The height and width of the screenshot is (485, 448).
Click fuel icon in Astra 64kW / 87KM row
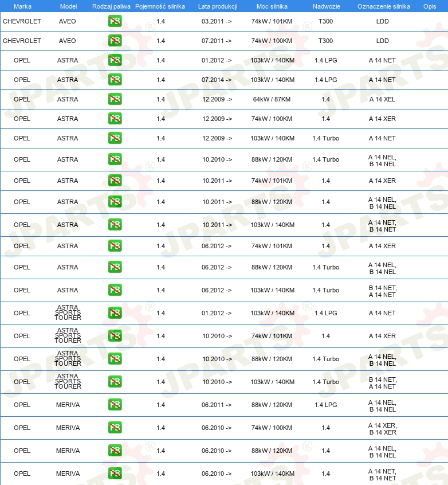coord(115,99)
